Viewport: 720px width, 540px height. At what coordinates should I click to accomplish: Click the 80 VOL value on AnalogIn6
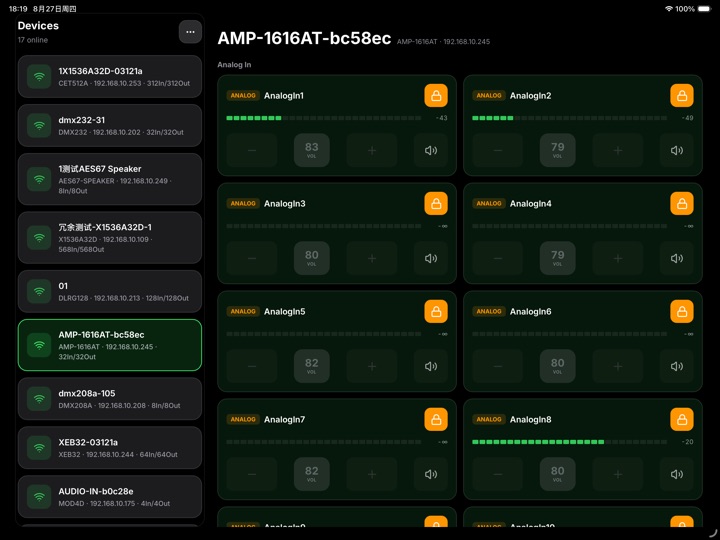(557, 366)
